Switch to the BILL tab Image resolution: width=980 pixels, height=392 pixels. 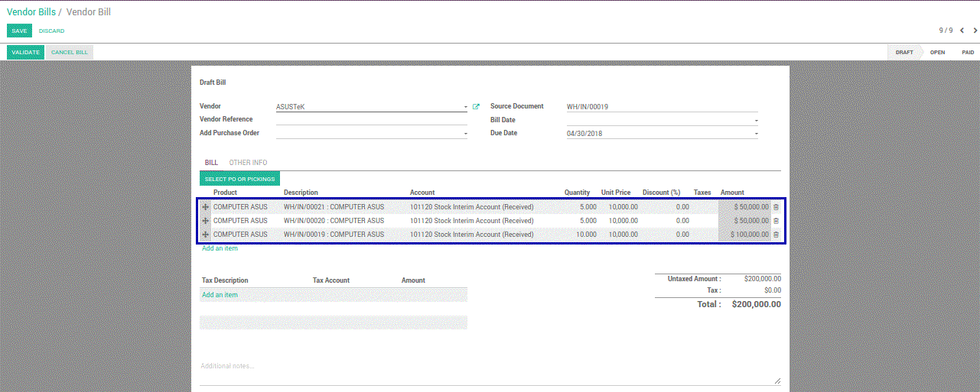(211, 163)
